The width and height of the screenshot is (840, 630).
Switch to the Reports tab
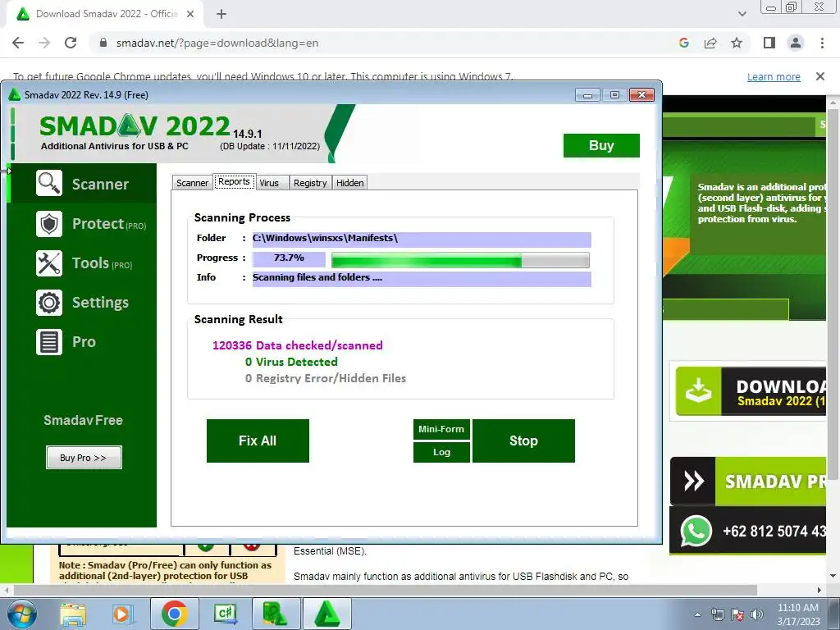pyautogui.click(x=234, y=181)
